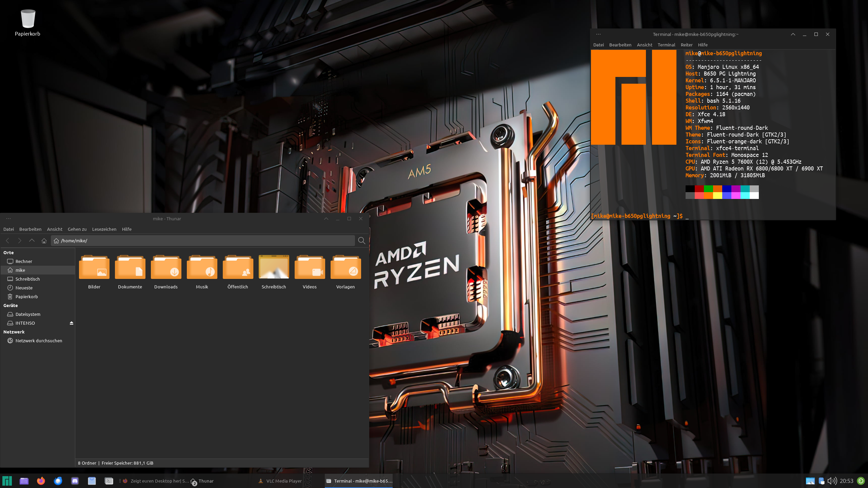Open Netzwerk durchsuchen in sidebar

[x=39, y=341]
